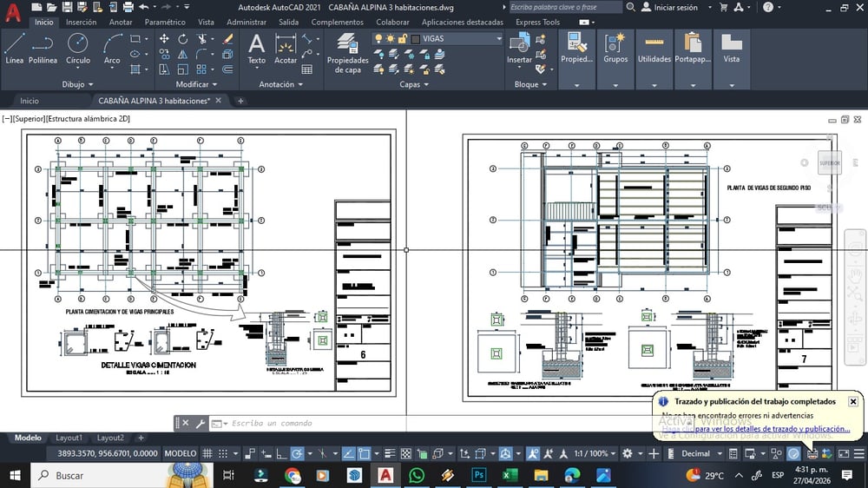Image resolution: width=868 pixels, height=488 pixels.
Task: Expand the Capas panel dropdown
Action: 414,84
